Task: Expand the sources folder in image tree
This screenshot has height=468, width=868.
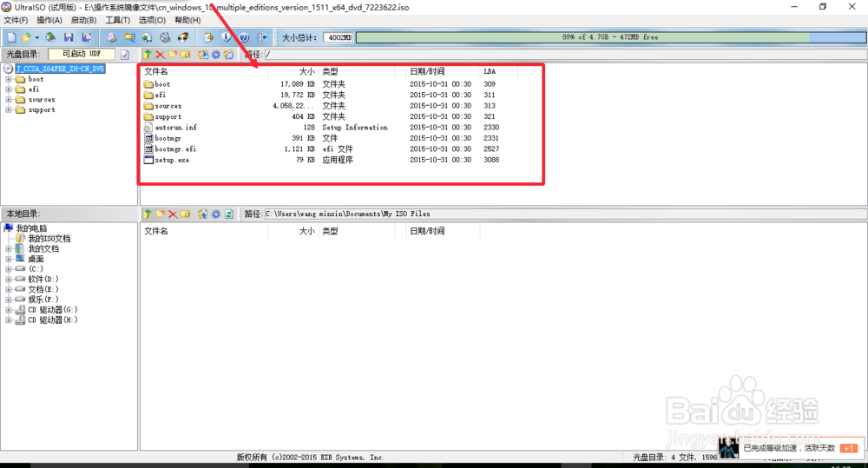Action: 9,100
